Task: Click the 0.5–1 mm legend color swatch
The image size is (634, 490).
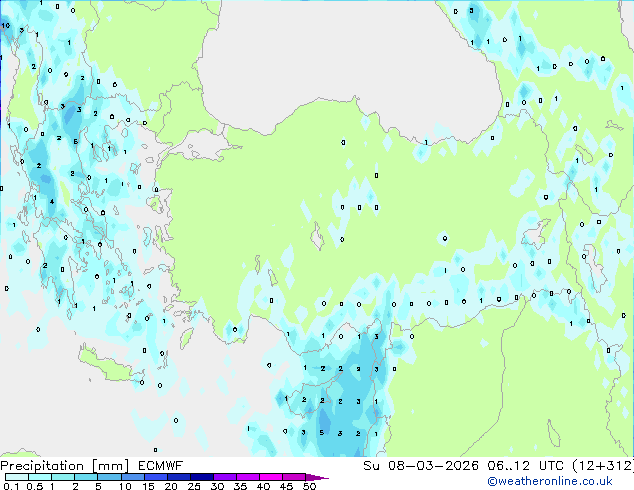Action: (x=40, y=477)
